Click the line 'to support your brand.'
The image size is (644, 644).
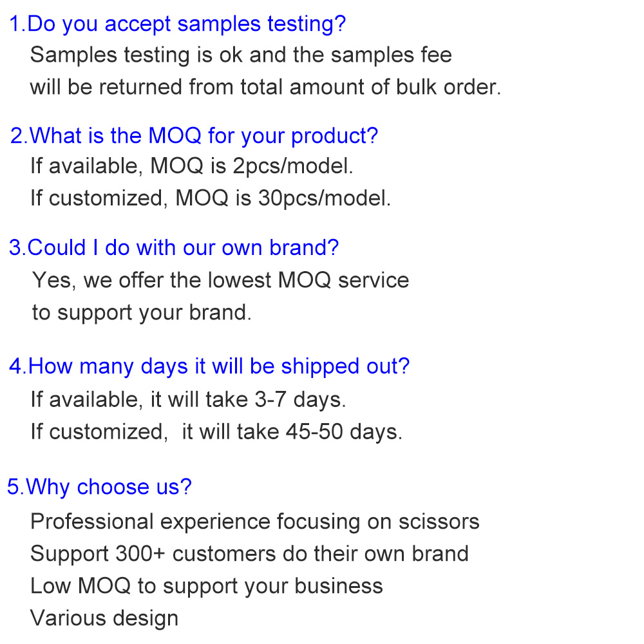coord(142,312)
